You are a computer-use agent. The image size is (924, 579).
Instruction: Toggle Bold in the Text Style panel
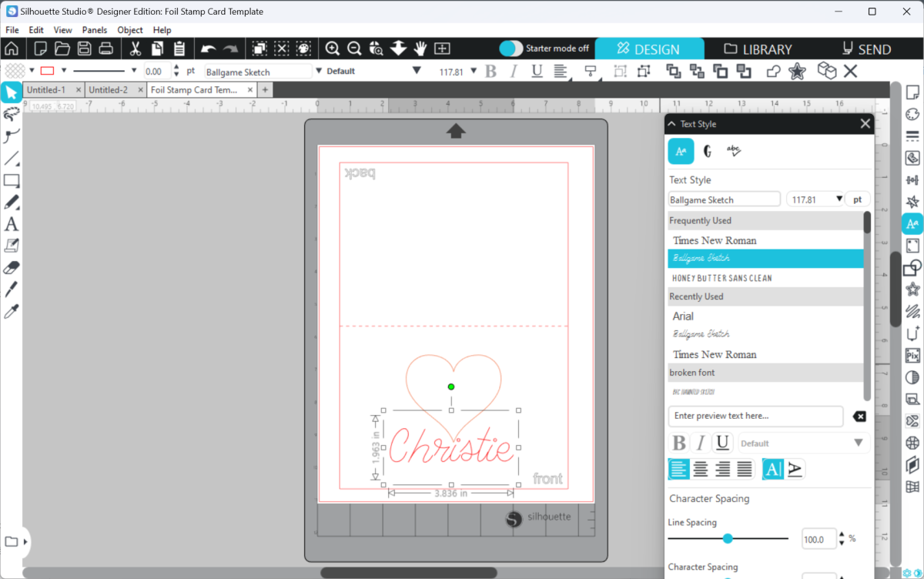[679, 443]
